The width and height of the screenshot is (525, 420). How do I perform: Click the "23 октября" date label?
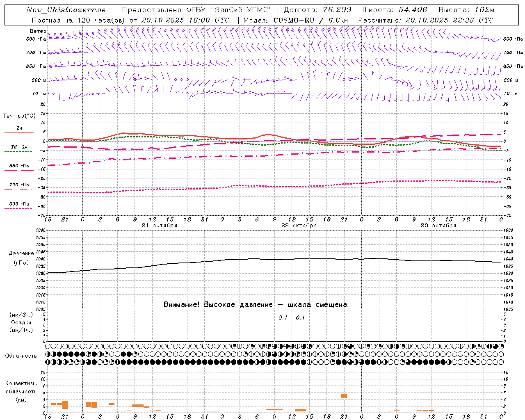pos(438,226)
